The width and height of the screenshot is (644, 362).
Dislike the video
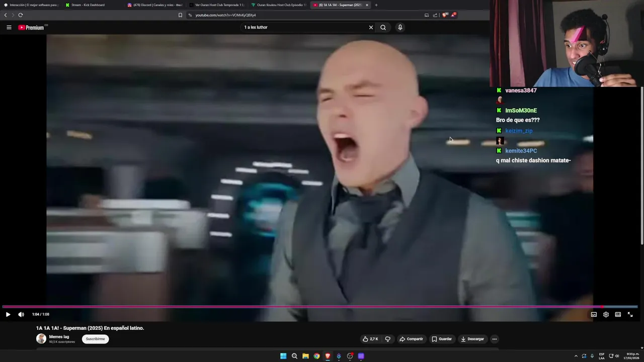pos(387,339)
